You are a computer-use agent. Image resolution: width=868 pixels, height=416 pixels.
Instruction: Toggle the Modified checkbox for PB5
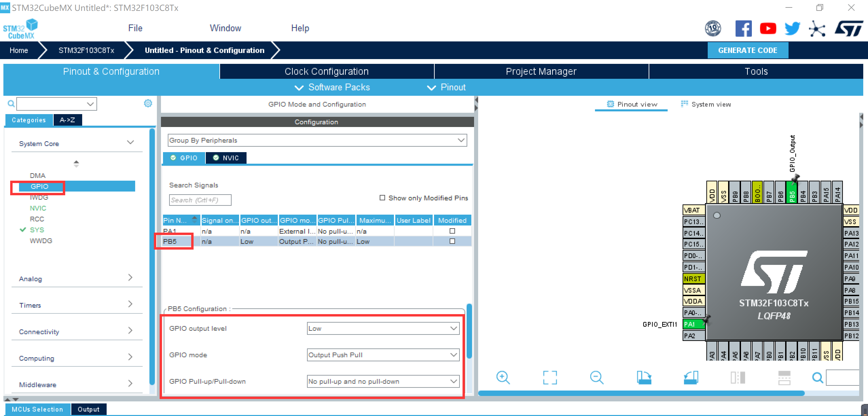coord(452,241)
